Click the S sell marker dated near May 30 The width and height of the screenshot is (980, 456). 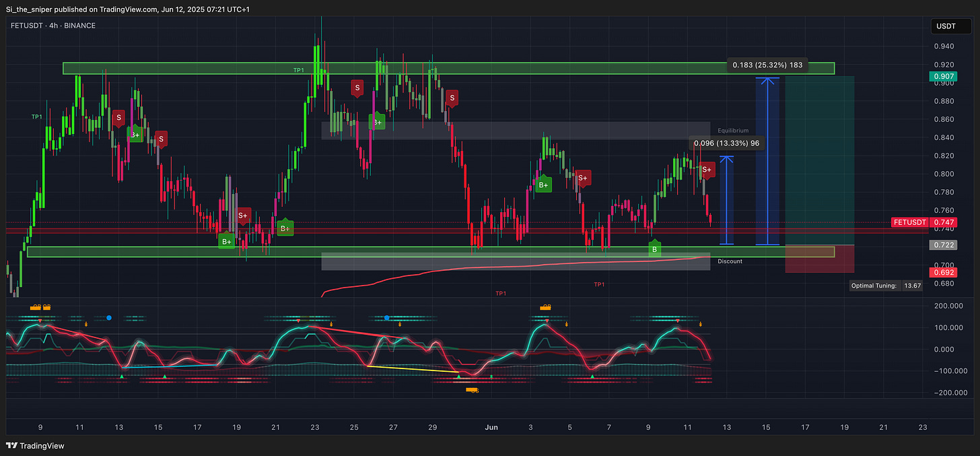coord(452,98)
